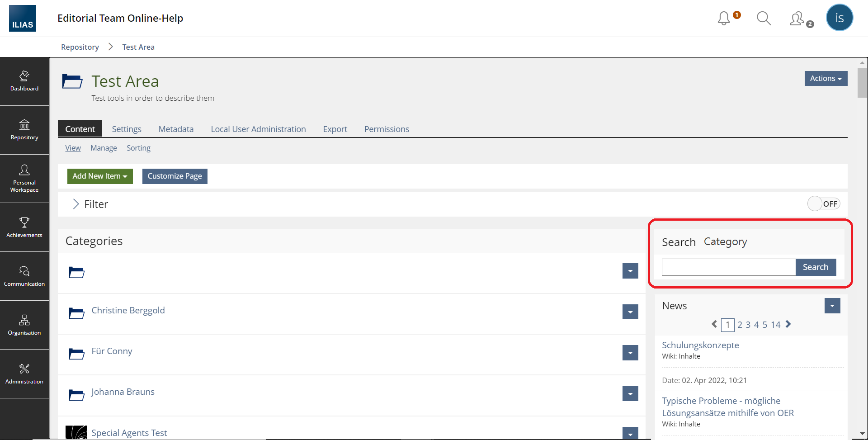Go to previous News page arrow
Viewport: 868px width, 440px height.
(714, 324)
